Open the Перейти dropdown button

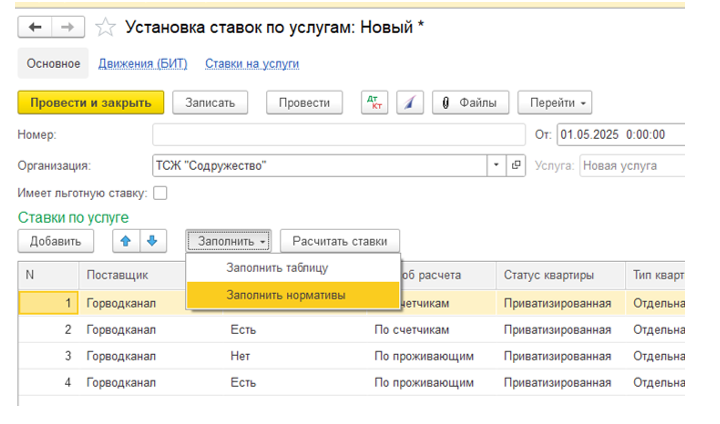[555, 102]
